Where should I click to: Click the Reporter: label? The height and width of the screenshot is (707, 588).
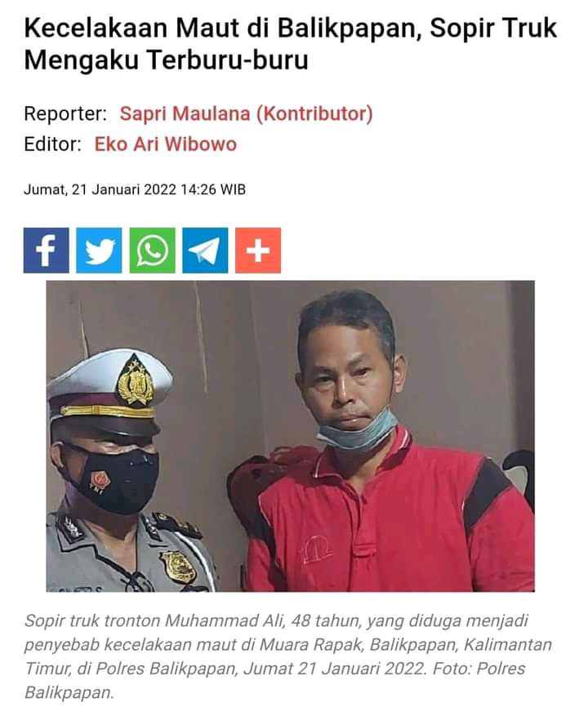(x=65, y=113)
